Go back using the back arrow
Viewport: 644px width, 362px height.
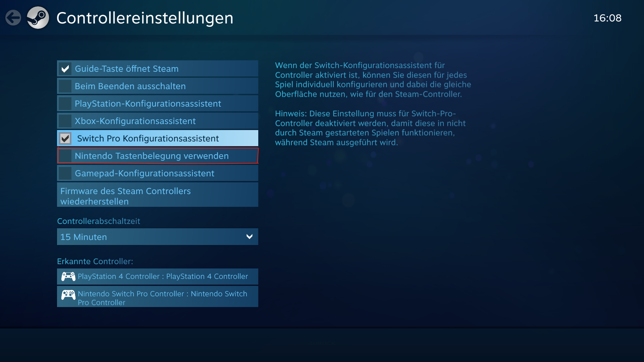[13, 18]
